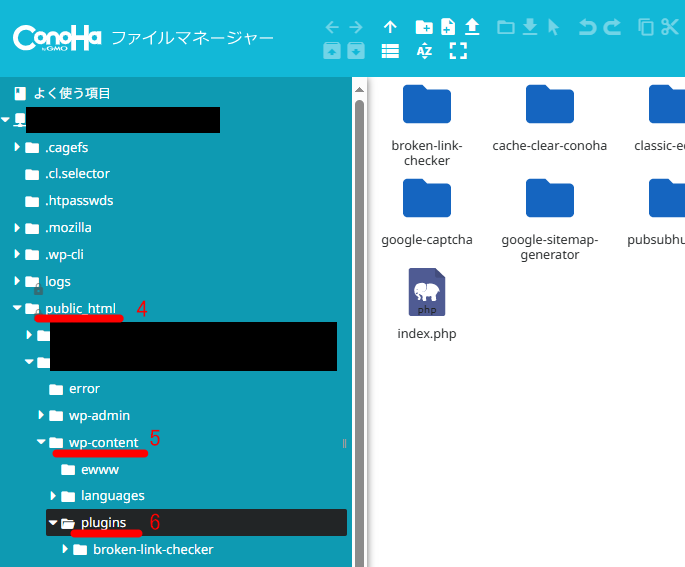685x567 pixels.
Task: Select the public_html folder in tree
Action: [70, 308]
